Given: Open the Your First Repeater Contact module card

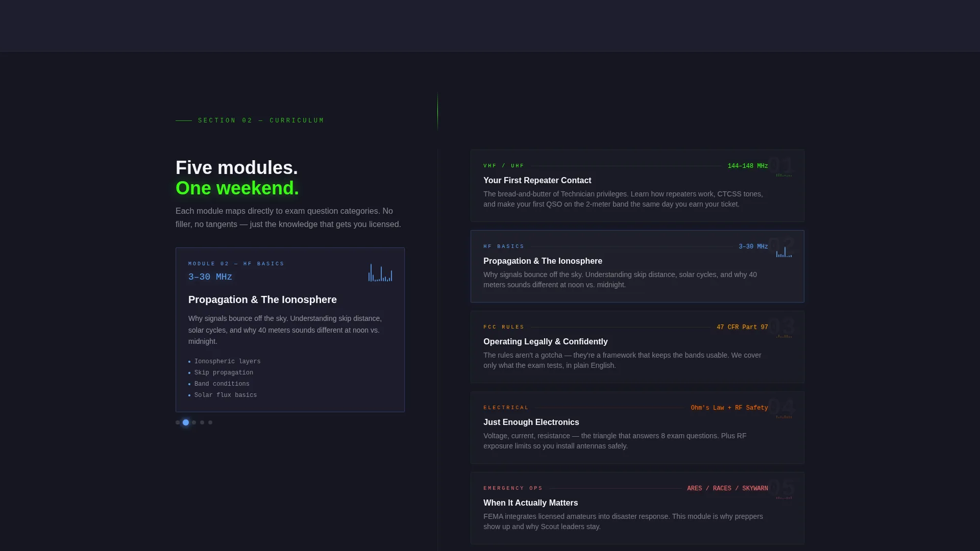Looking at the screenshot, I should [637, 186].
